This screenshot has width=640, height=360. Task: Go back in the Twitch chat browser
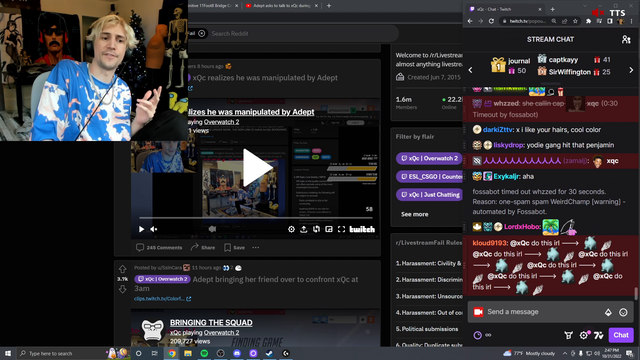pyautogui.click(x=470, y=21)
